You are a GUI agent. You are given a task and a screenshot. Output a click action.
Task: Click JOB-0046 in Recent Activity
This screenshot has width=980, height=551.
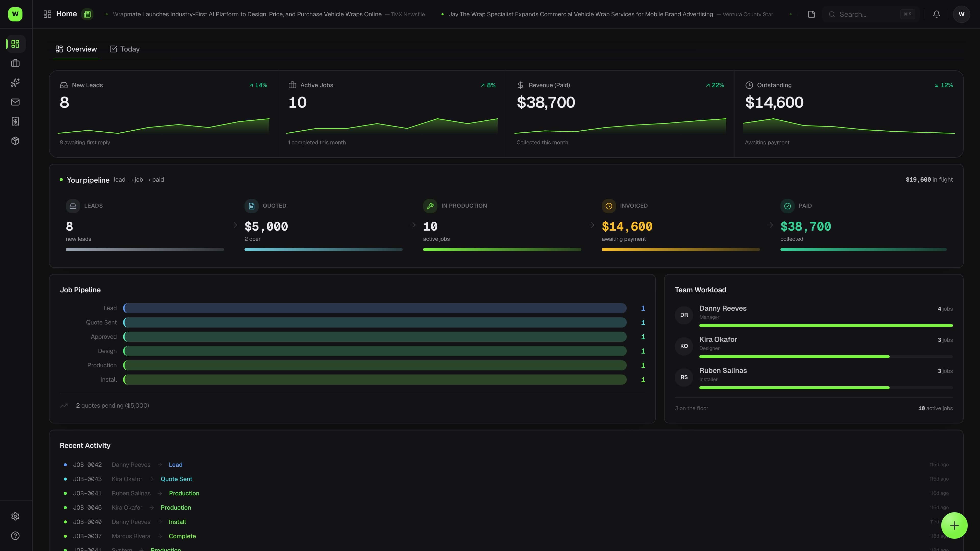click(87, 508)
